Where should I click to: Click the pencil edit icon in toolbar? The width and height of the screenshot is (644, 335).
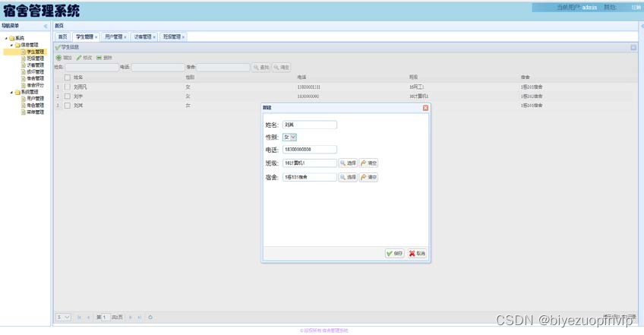click(79, 58)
